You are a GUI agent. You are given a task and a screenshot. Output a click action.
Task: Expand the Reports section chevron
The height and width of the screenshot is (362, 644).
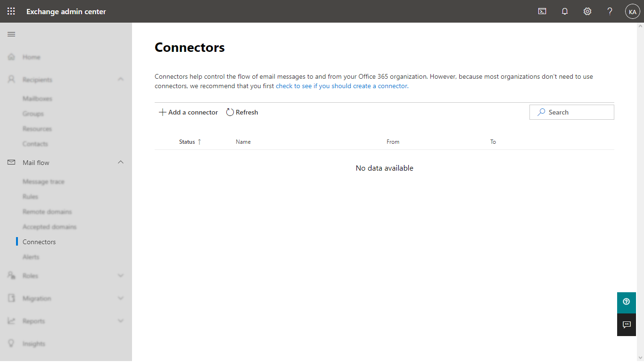121,321
